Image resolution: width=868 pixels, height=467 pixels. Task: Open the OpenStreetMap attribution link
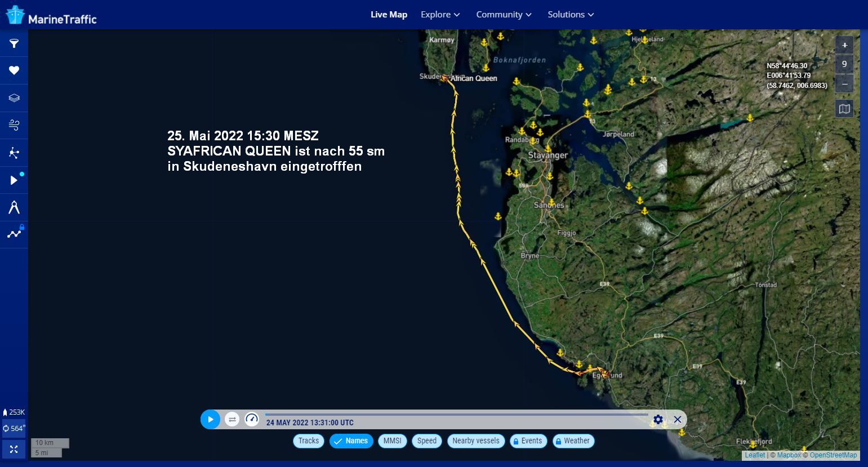tap(833, 455)
